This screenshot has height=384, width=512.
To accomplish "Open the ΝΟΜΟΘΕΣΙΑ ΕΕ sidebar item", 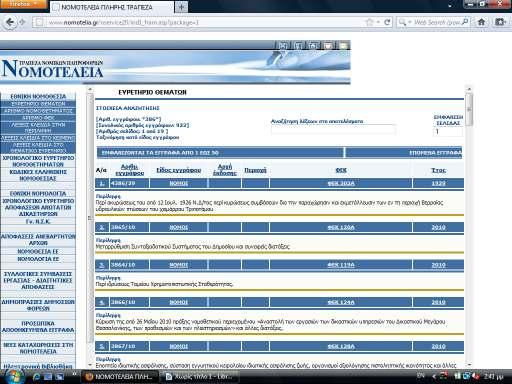I will pos(38,251).
